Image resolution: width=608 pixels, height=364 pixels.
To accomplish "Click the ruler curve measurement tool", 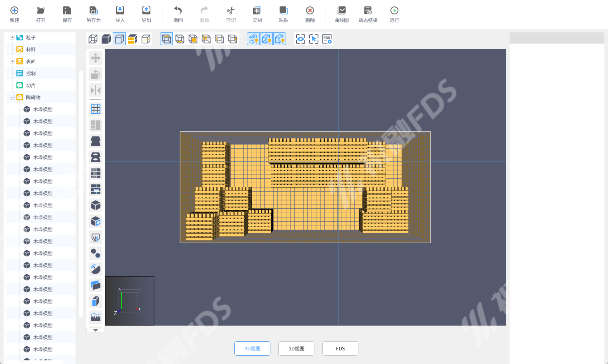I will [x=96, y=317].
